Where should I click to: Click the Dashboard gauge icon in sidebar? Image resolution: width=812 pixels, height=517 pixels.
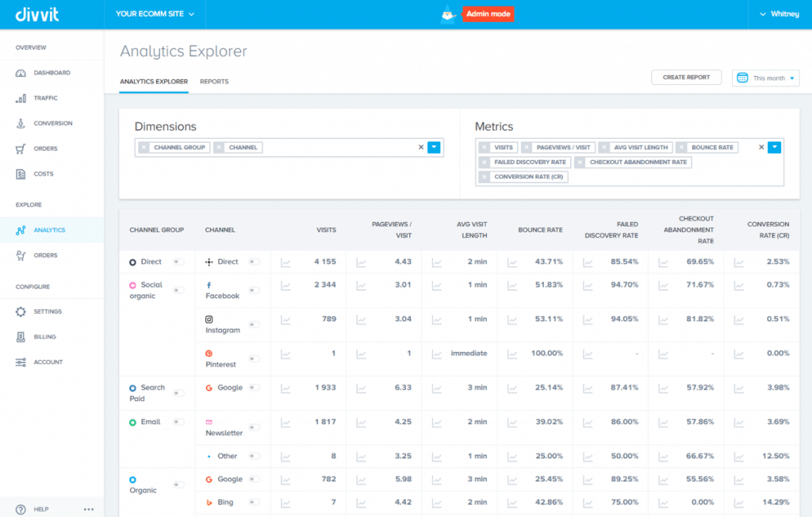point(21,73)
